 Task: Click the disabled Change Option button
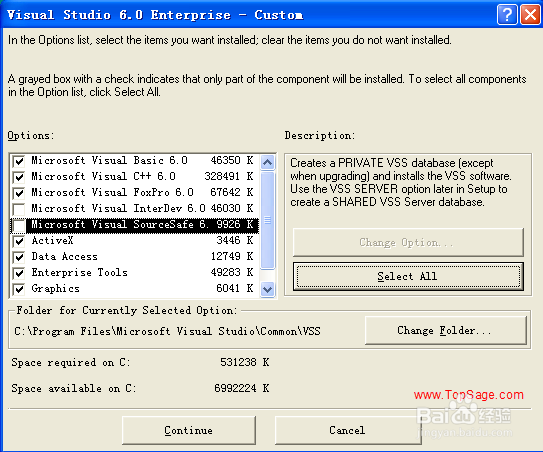click(x=408, y=242)
